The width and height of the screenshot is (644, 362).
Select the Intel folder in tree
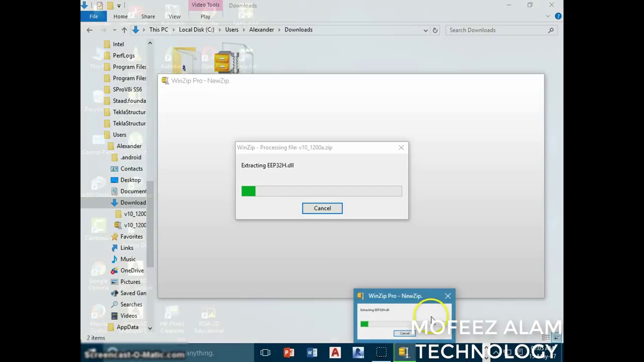pyautogui.click(x=118, y=44)
